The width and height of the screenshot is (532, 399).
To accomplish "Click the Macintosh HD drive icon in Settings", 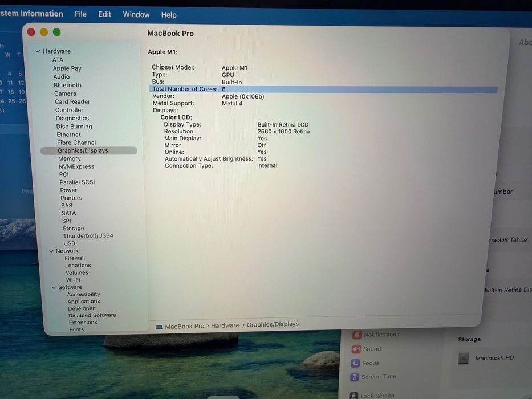I will 463,359.
